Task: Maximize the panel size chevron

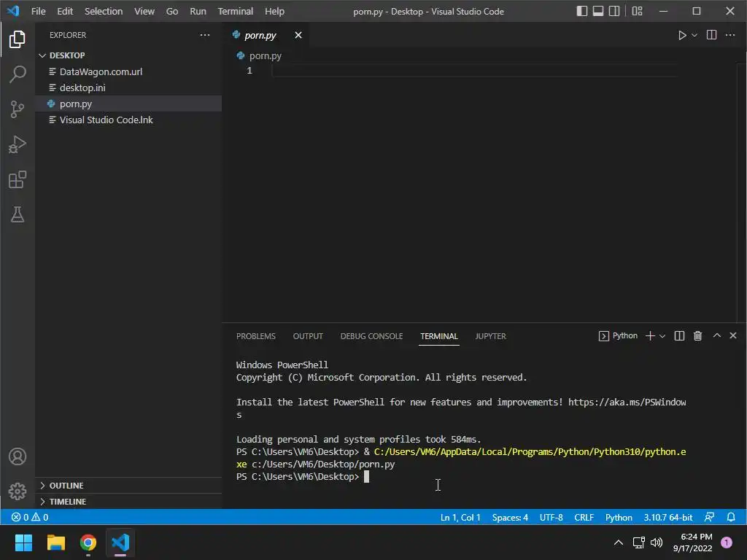Action: tap(716, 335)
